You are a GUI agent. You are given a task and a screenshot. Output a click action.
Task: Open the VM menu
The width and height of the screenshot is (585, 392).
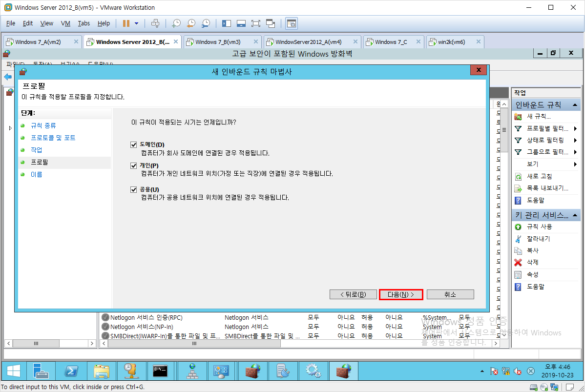pyautogui.click(x=65, y=23)
